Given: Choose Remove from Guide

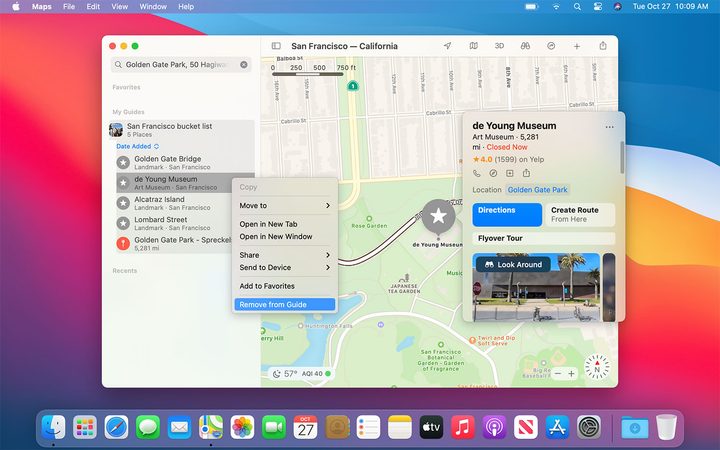Looking at the screenshot, I should 285,304.
